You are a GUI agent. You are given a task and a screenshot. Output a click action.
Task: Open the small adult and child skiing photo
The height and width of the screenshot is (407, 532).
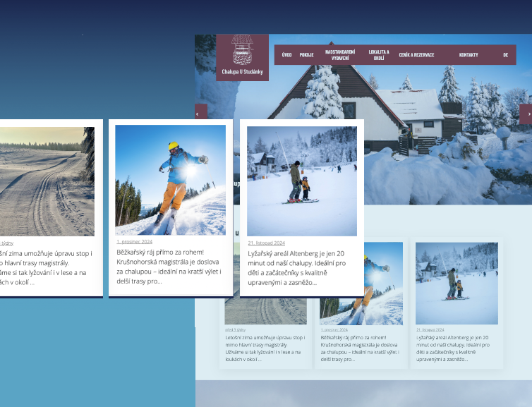(x=457, y=283)
